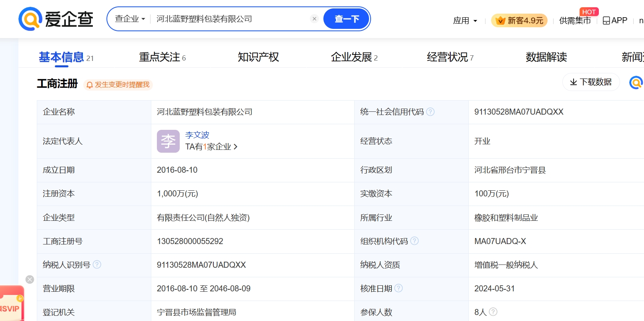The image size is (644, 321).
Task: Click registration number 130528000055292
Action: pyautogui.click(x=190, y=241)
